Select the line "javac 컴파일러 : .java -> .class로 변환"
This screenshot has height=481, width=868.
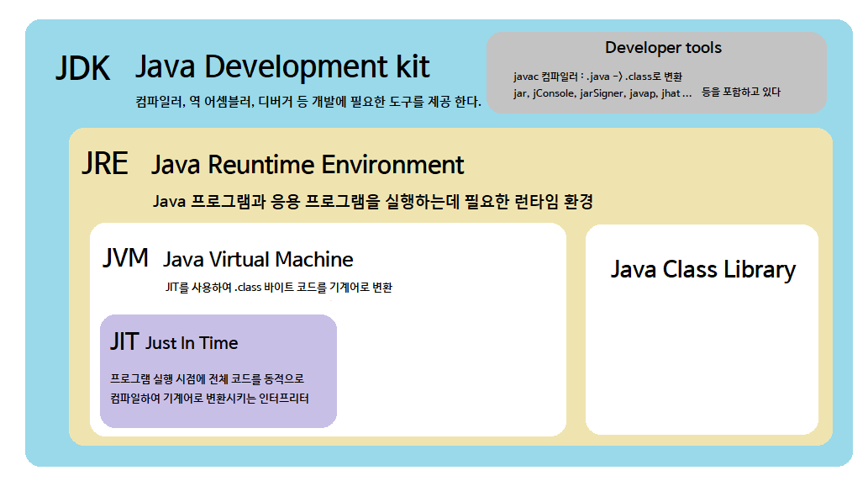click(x=598, y=77)
